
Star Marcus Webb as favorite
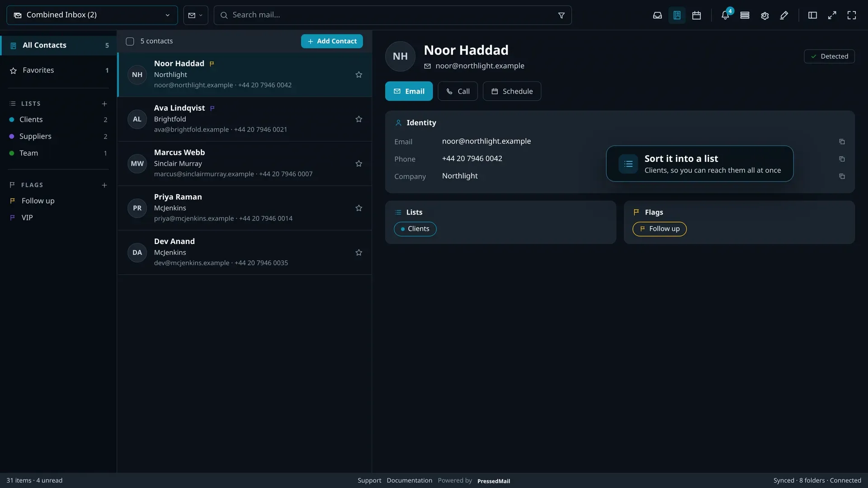coord(359,164)
